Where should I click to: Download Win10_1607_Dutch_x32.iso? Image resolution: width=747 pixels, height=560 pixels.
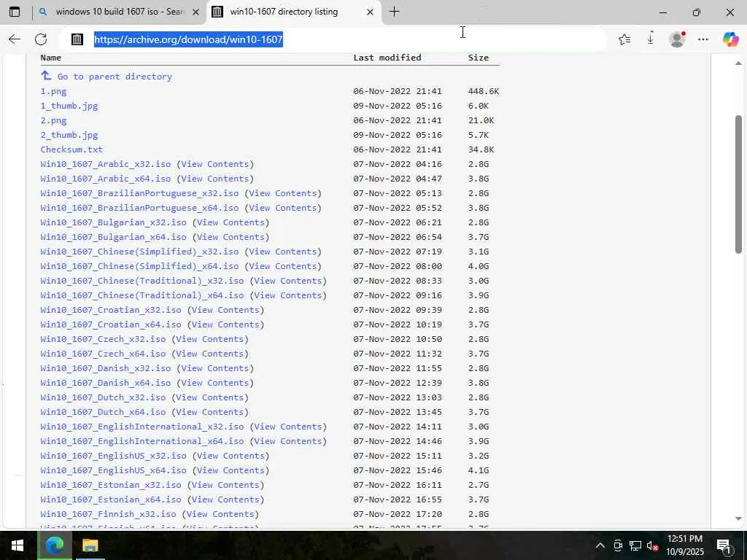[x=103, y=397]
